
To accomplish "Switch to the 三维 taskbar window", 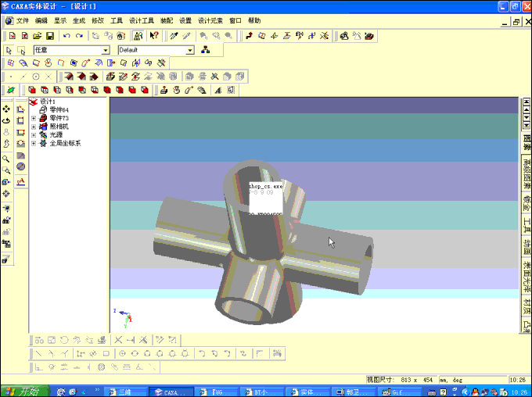I will (x=126, y=392).
